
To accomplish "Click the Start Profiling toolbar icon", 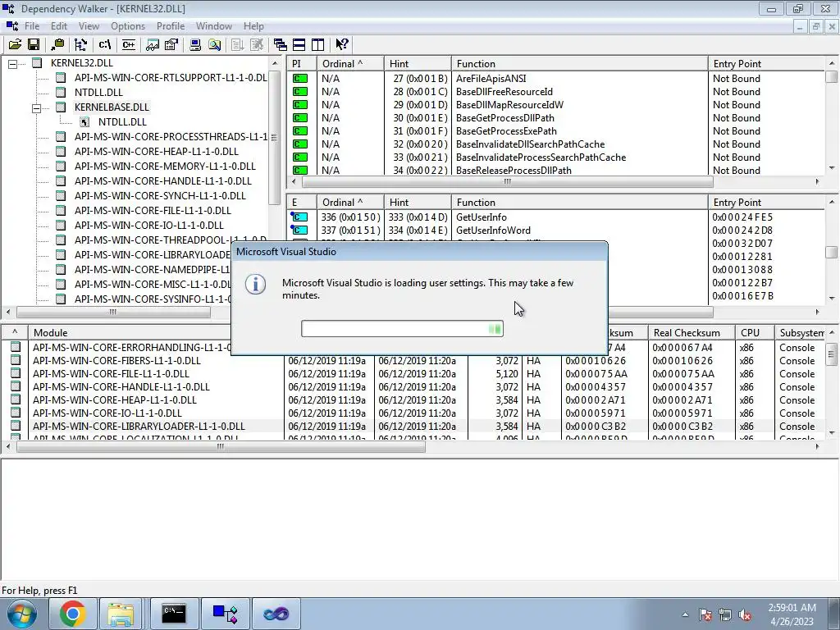I will 238,44.
